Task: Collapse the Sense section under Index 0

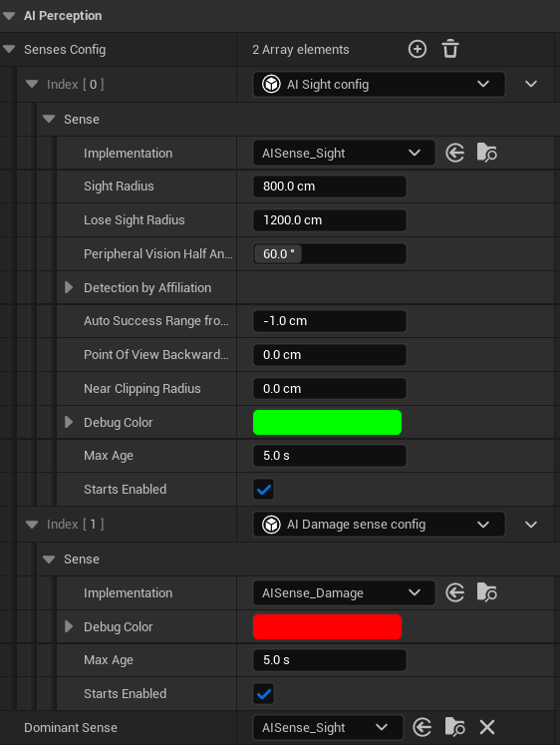Action: (49, 119)
